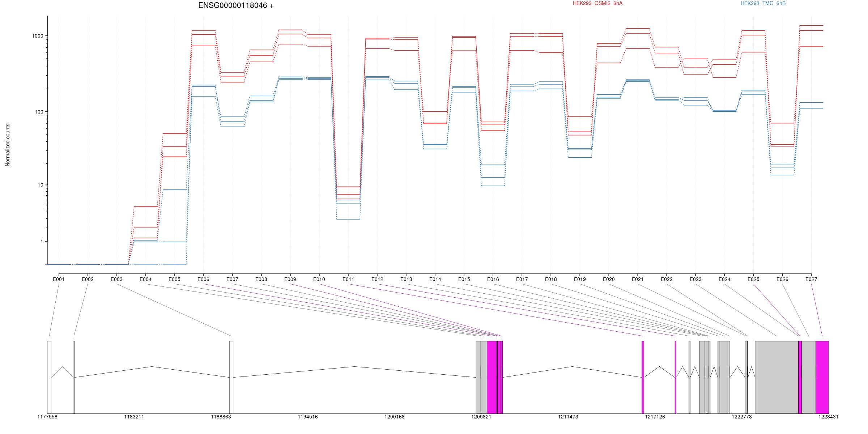Select exon bin label E014
868x434 pixels.
[x=435, y=279]
